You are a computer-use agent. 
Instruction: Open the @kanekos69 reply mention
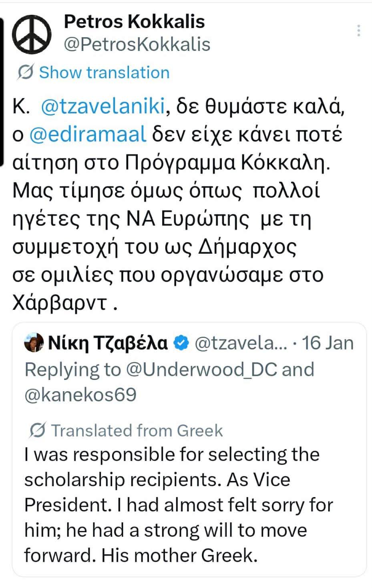click(80, 395)
